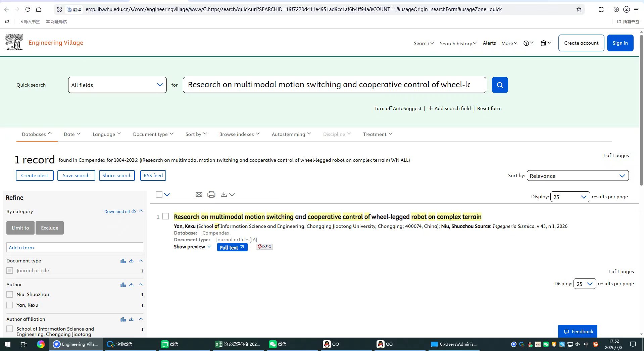Image resolution: width=644 pixels, height=351 pixels.
Task: Click the page translate icon in address bar
Action: (74, 9)
